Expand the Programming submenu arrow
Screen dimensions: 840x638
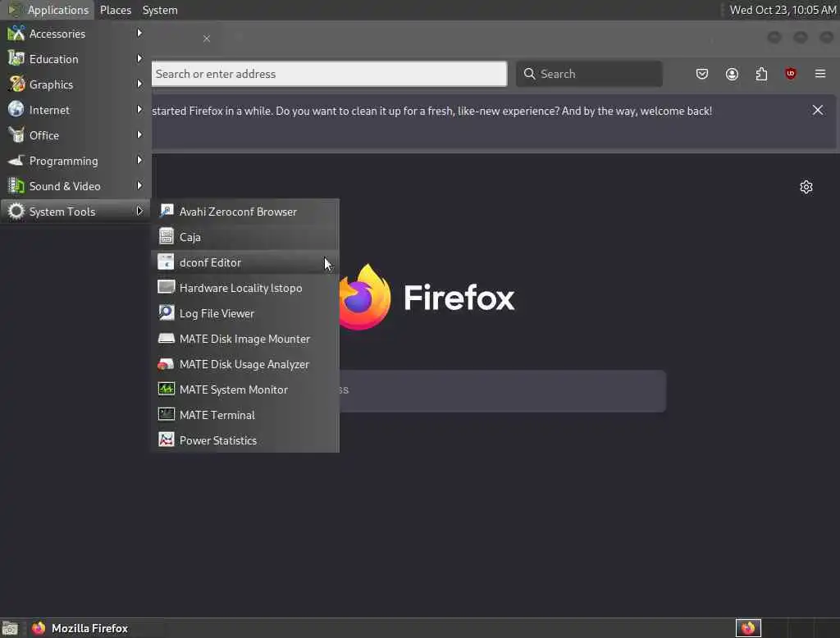pyautogui.click(x=139, y=160)
